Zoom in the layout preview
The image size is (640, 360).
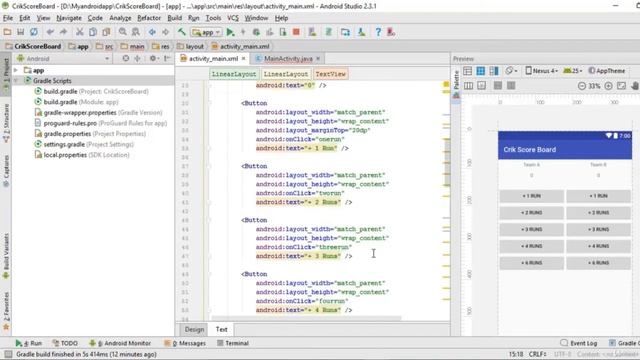(608, 86)
